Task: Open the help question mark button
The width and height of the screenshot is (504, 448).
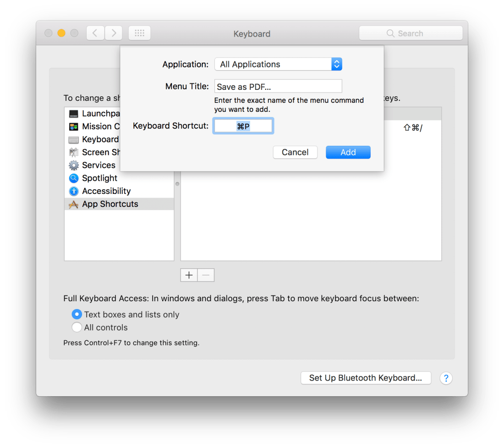Action: pyautogui.click(x=446, y=378)
